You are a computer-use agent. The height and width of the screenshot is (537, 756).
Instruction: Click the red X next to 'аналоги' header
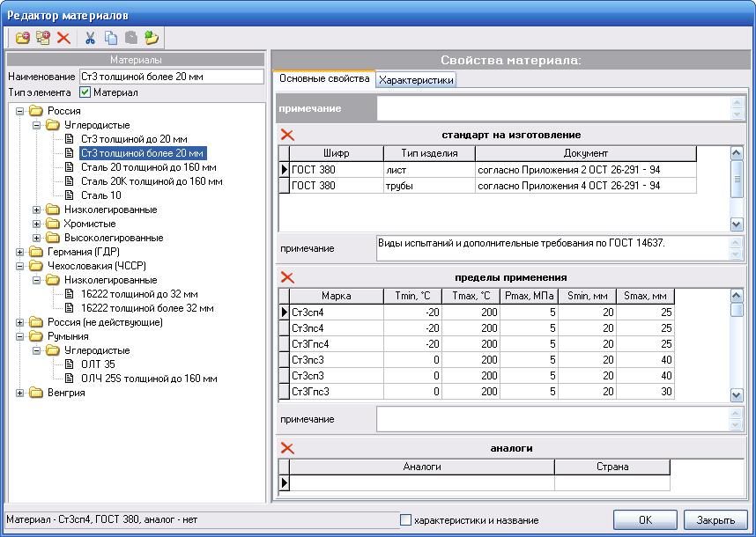[x=287, y=448]
